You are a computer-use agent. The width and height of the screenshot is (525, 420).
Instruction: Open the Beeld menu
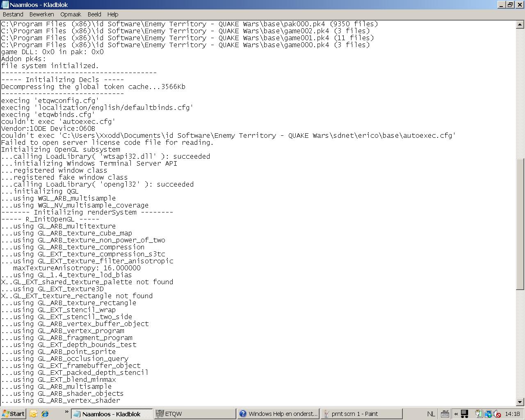94,14
